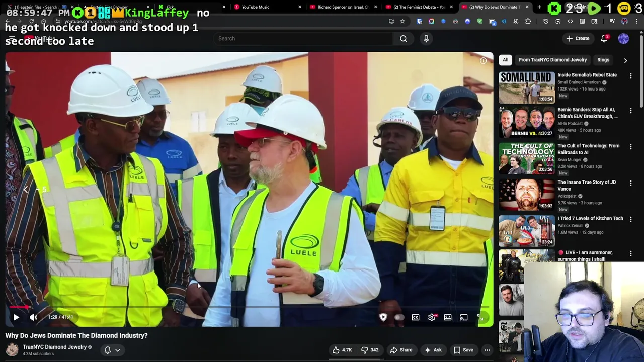The width and height of the screenshot is (644, 362).
Task: Click the install/cast screen icon in the address bar
Action: click(x=391, y=21)
